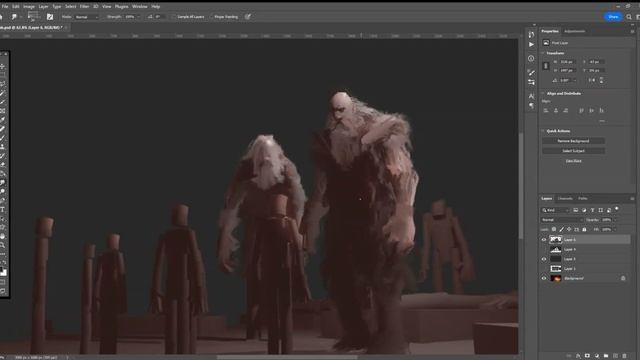Click the create new group folder icon
Screen dimensions: 640x360
pos(606,356)
